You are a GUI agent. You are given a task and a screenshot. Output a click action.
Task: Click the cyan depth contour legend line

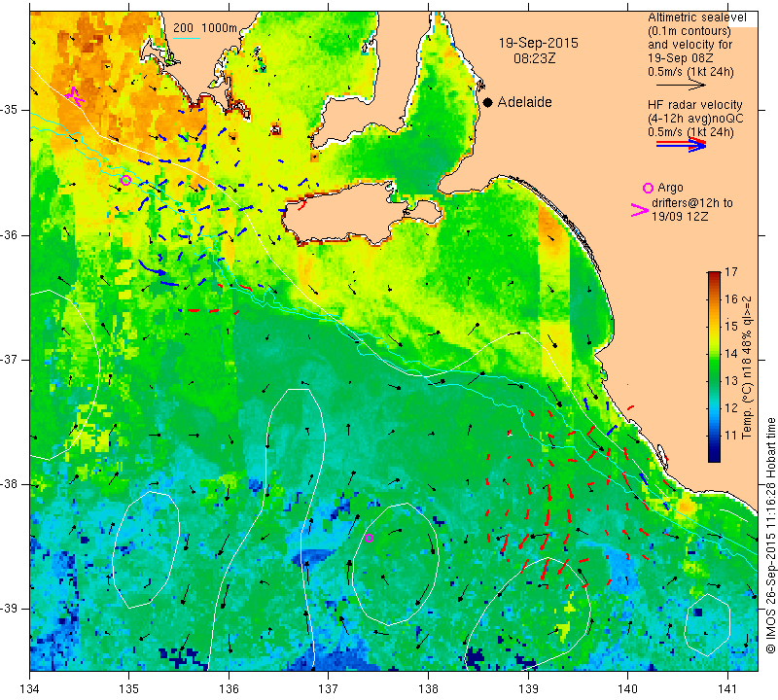(187, 38)
